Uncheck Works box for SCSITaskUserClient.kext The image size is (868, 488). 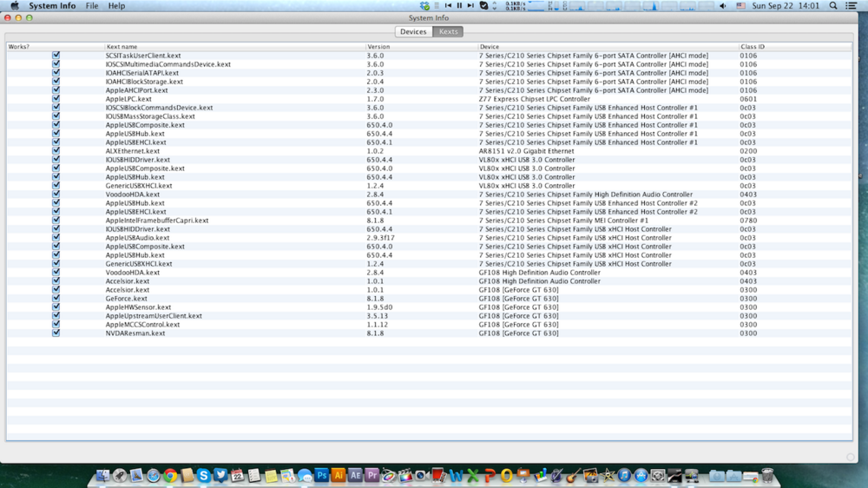click(x=56, y=56)
